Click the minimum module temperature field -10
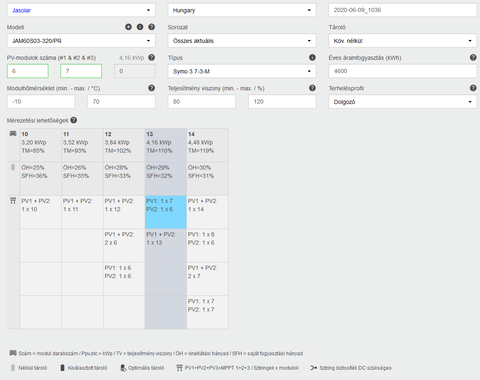Screen dimensions: 480x380 pyautogui.click(x=41, y=102)
